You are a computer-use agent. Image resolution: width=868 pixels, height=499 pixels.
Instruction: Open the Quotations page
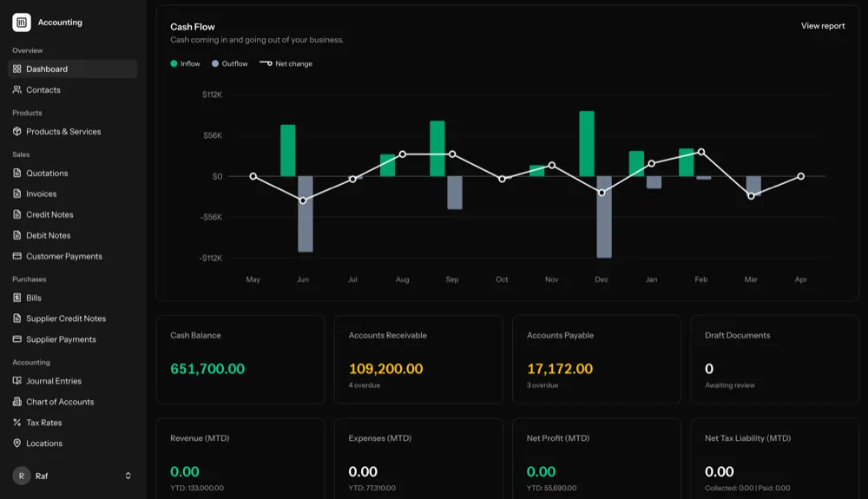[x=73, y=174]
